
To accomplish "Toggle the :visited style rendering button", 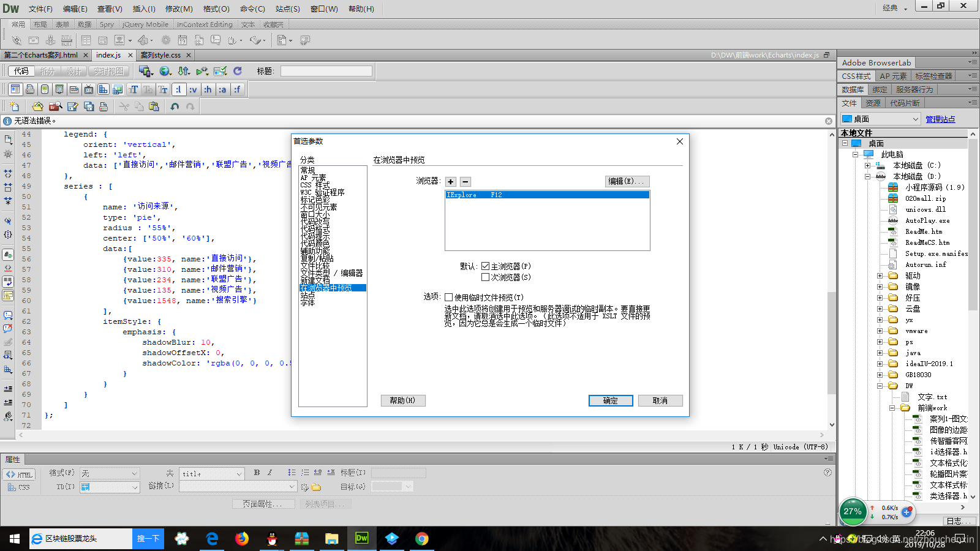I will click(x=193, y=89).
